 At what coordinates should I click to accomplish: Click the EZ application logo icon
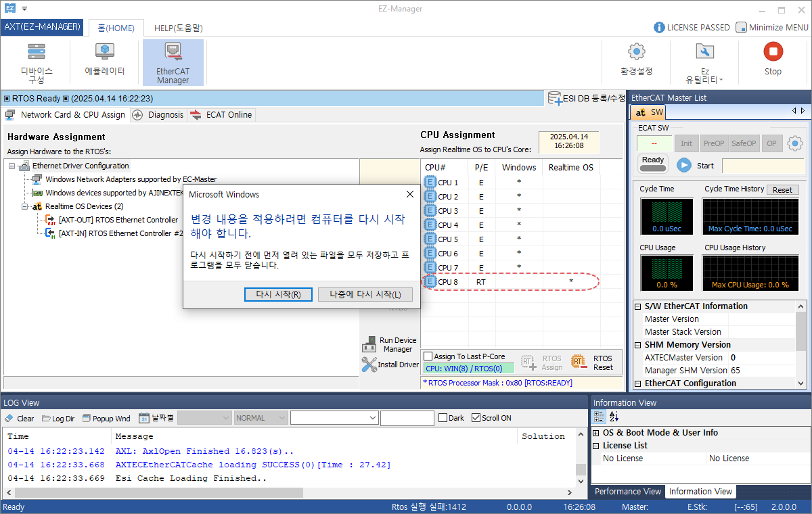pos(10,9)
